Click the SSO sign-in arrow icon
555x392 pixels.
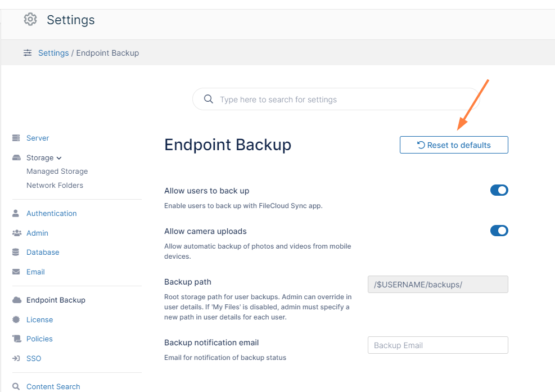pyautogui.click(x=16, y=358)
